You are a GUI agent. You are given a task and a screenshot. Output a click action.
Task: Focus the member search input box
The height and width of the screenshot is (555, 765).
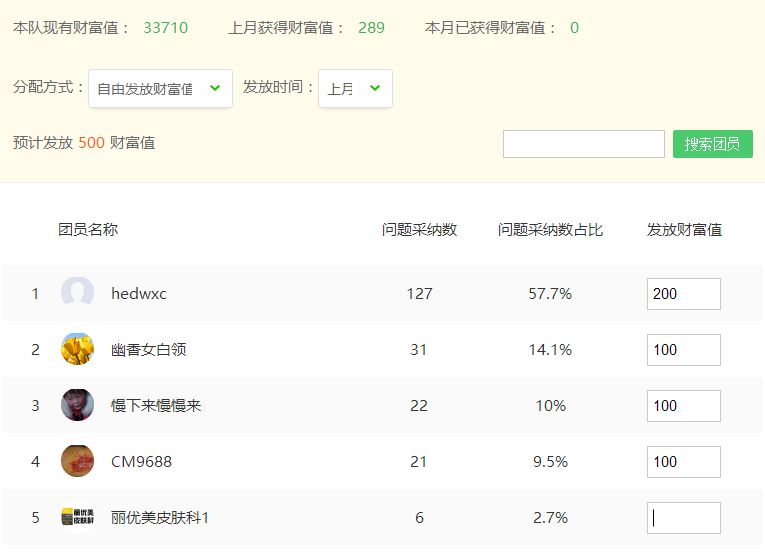pyautogui.click(x=584, y=144)
